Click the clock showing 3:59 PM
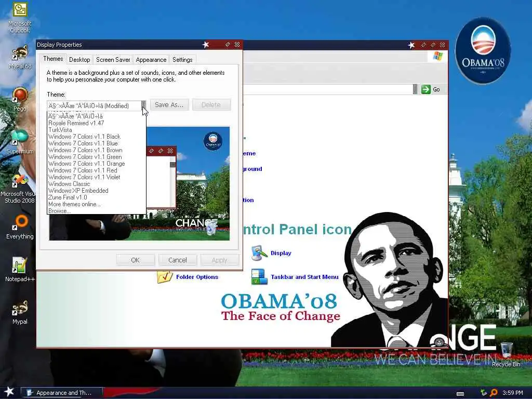 (x=513, y=393)
